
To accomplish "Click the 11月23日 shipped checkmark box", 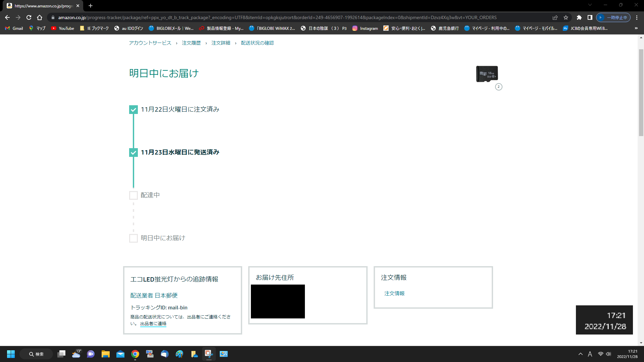I will pos(133,153).
